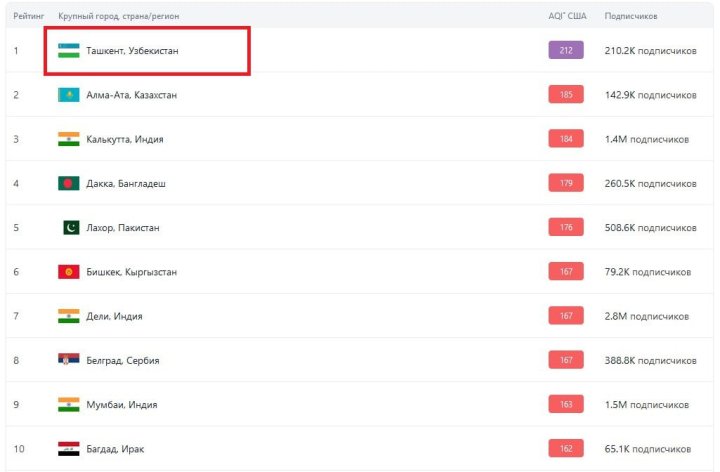Click the Kazakhstan flag icon

coord(68,95)
